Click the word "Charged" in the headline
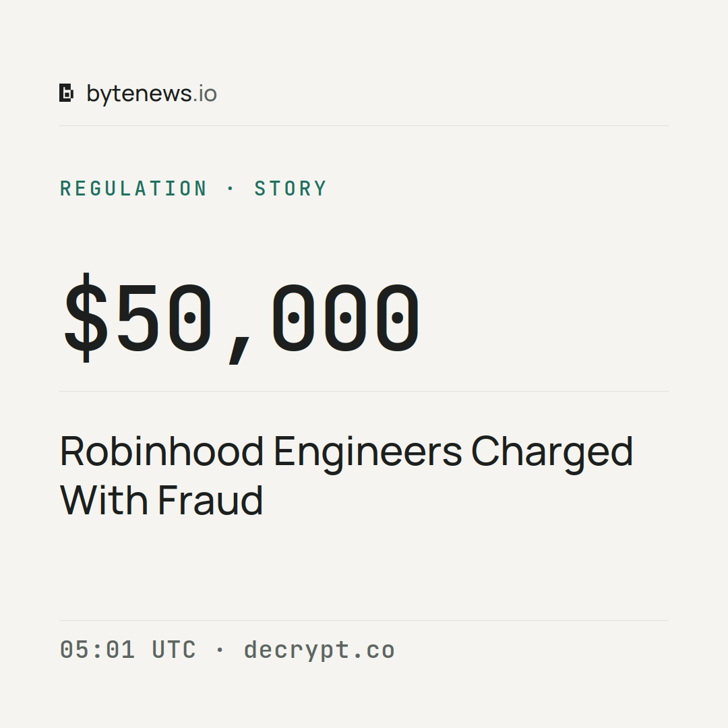728x728 pixels. pos(552,454)
